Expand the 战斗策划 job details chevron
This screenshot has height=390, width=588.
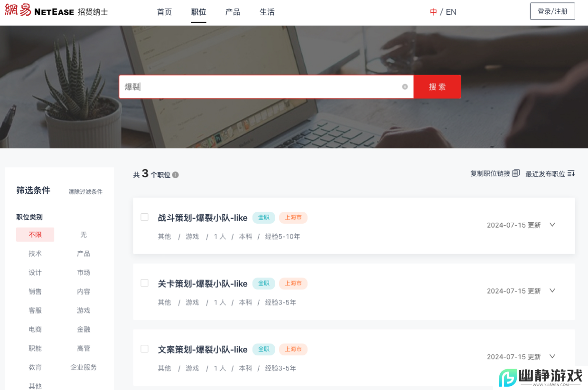tap(552, 225)
